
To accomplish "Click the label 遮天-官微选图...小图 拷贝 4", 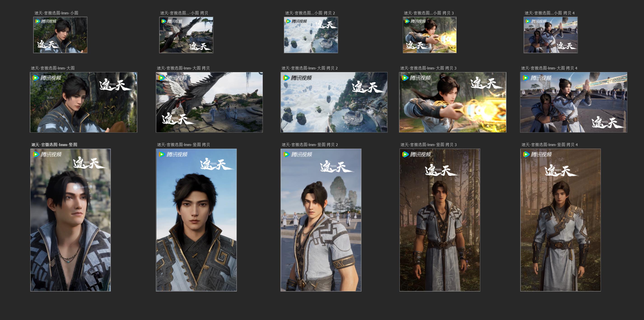I will coord(550,13).
